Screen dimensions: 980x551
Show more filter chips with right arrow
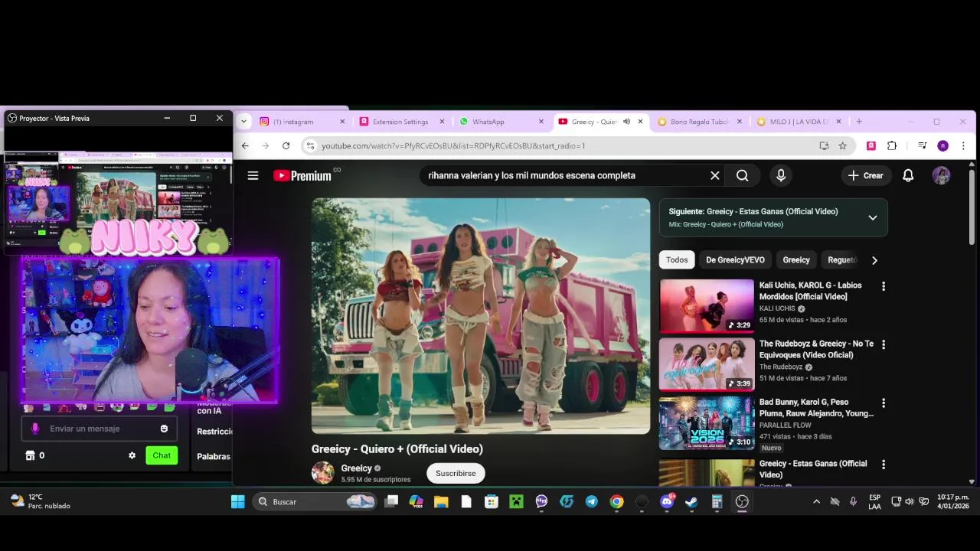(874, 260)
